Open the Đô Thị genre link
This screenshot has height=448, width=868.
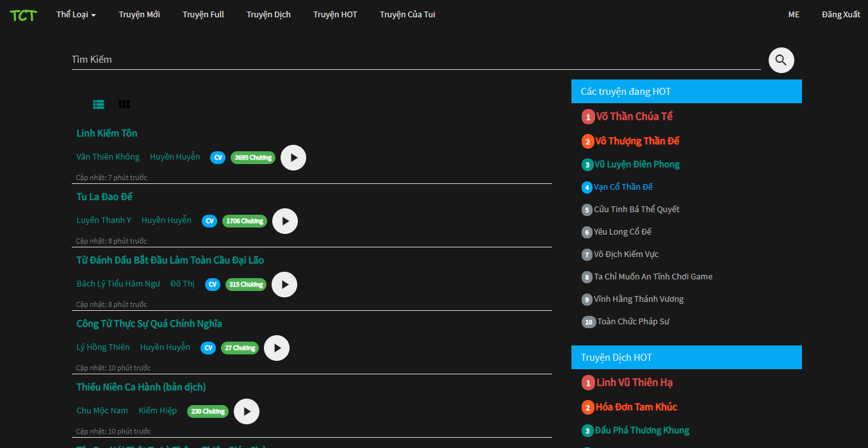point(183,284)
